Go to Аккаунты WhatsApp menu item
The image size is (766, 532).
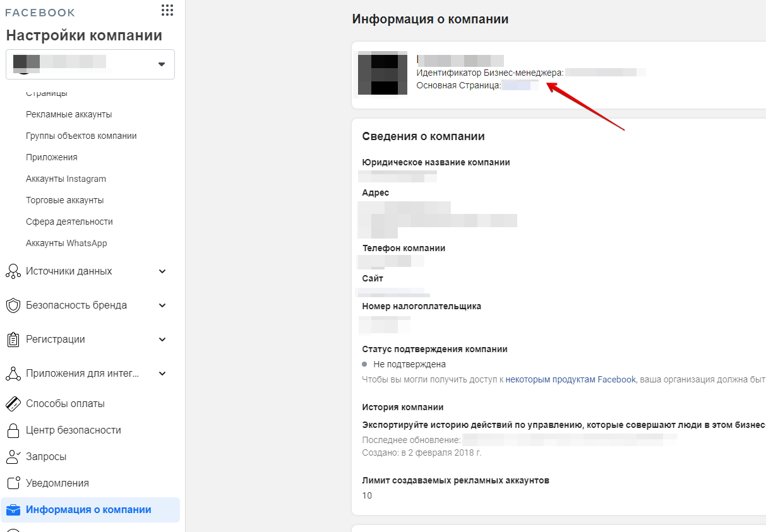(66, 243)
